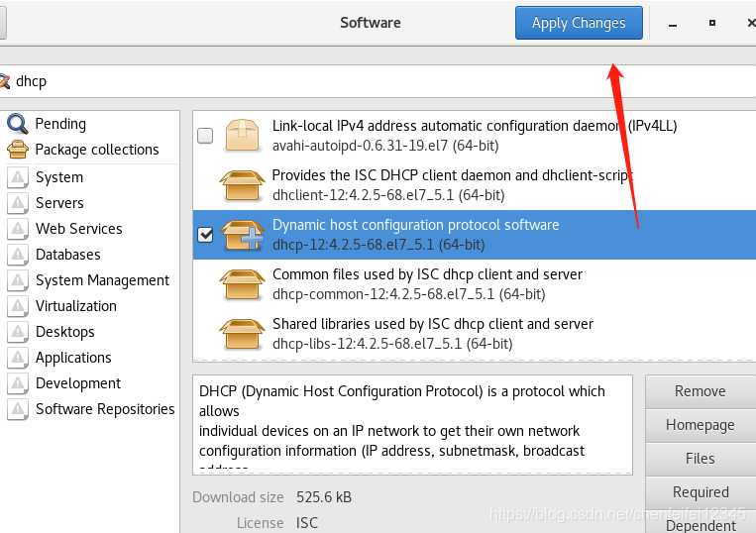Click the search icon beside dhcp
The width and height of the screenshot is (756, 533).
pyautogui.click(x=4, y=81)
